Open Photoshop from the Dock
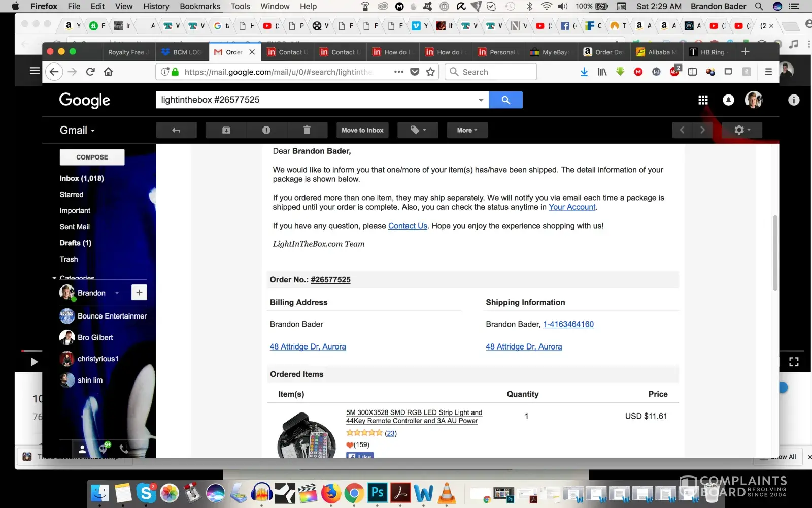The image size is (812, 508). click(x=378, y=493)
